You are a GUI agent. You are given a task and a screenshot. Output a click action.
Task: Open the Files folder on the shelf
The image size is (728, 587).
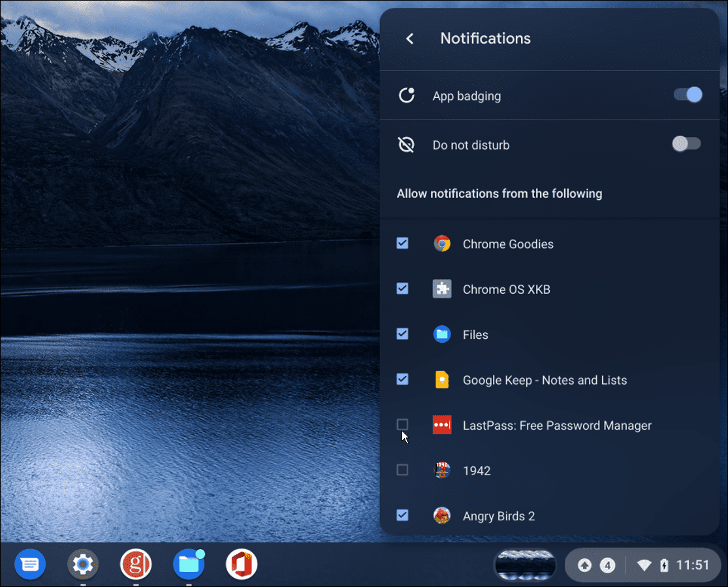pyautogui.click(x=189, y=564)
